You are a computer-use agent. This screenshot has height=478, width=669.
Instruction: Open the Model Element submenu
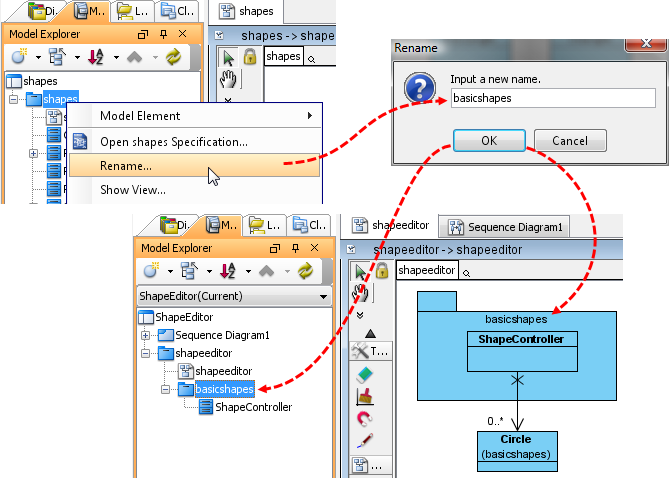[194, 116]
